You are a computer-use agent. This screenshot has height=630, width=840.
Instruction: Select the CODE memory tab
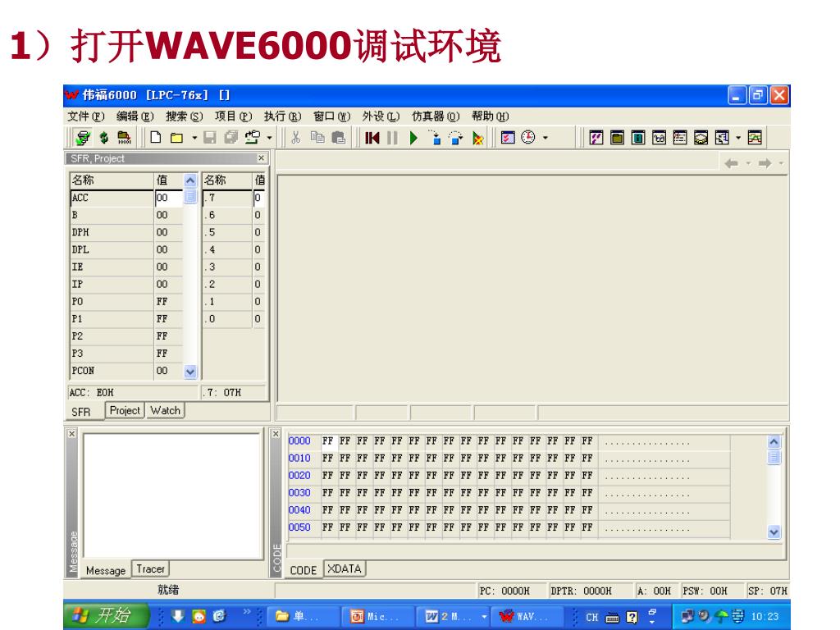coord(304,570)
